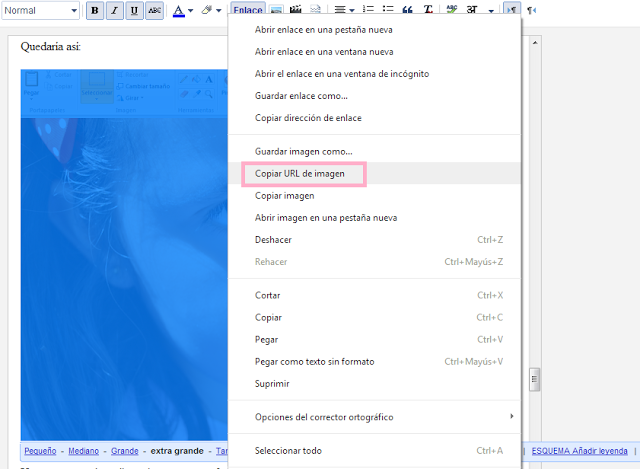Viewport: 640px width, 469px height.
Task: Open the transliteration language dropdown arrow
Action: 491,11
